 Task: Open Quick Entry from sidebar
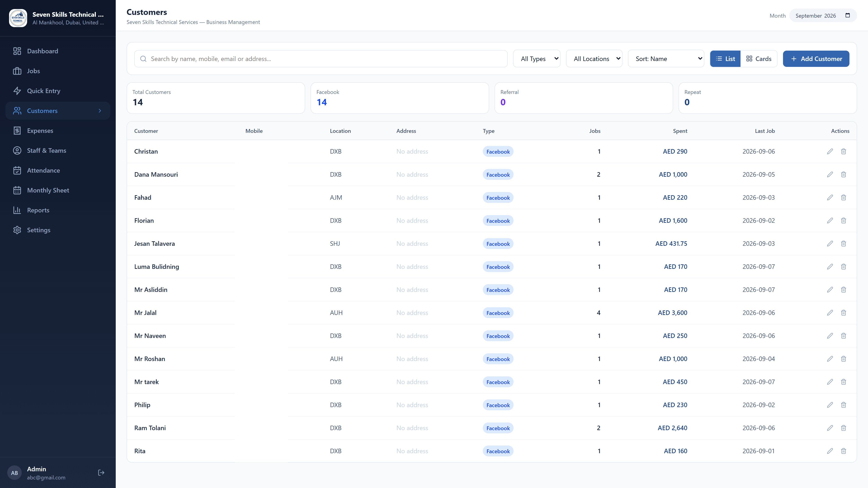tap(58, 91)
